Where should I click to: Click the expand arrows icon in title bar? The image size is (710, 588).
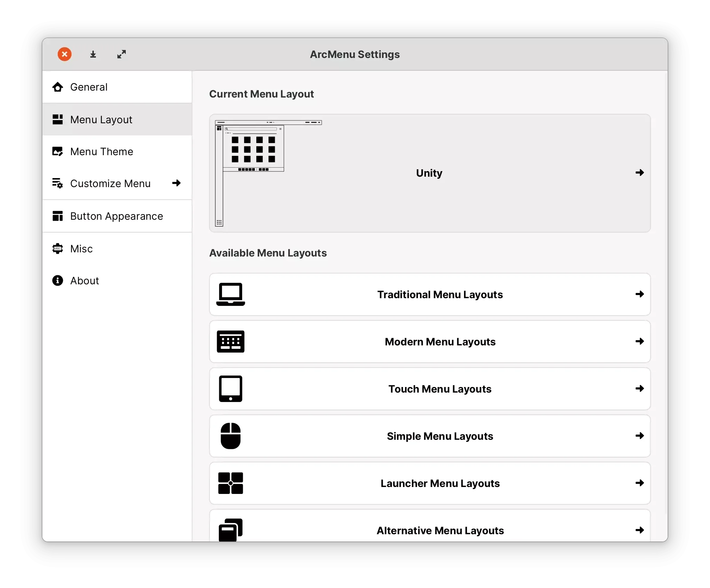(122, 54)
